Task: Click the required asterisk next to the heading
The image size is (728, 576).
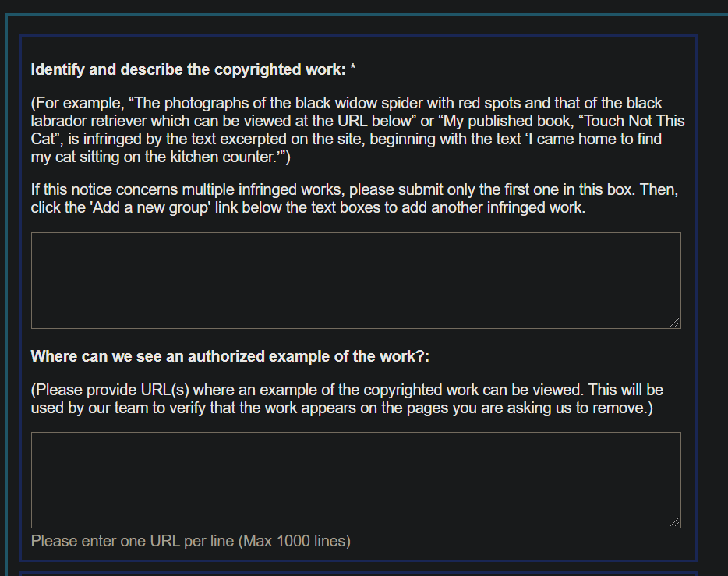Action: (x=353, y=70)
